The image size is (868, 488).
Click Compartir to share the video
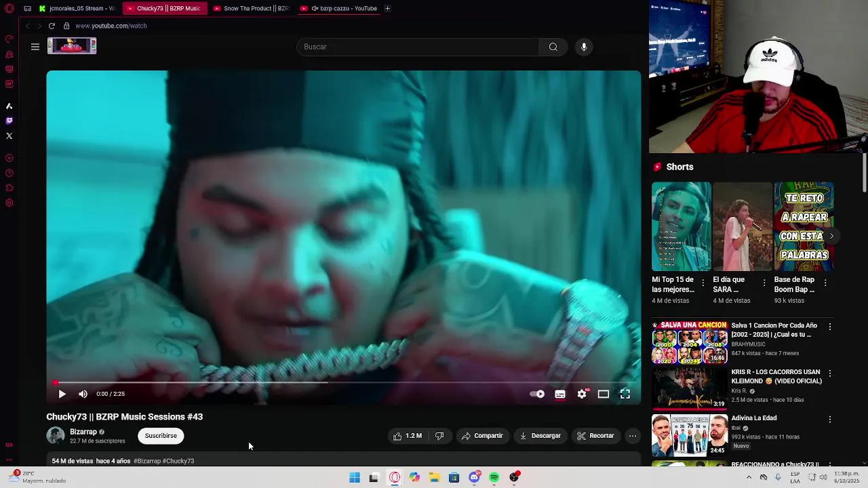tap(482, 436)
